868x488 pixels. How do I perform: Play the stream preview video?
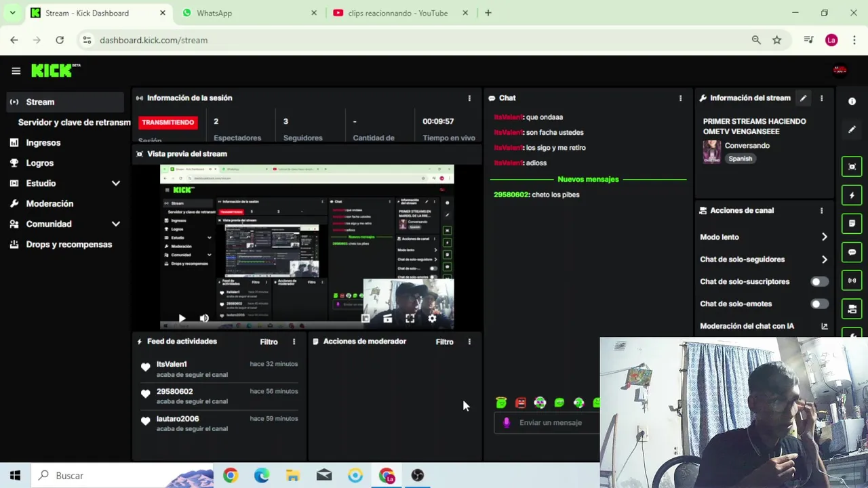(182, 318)
